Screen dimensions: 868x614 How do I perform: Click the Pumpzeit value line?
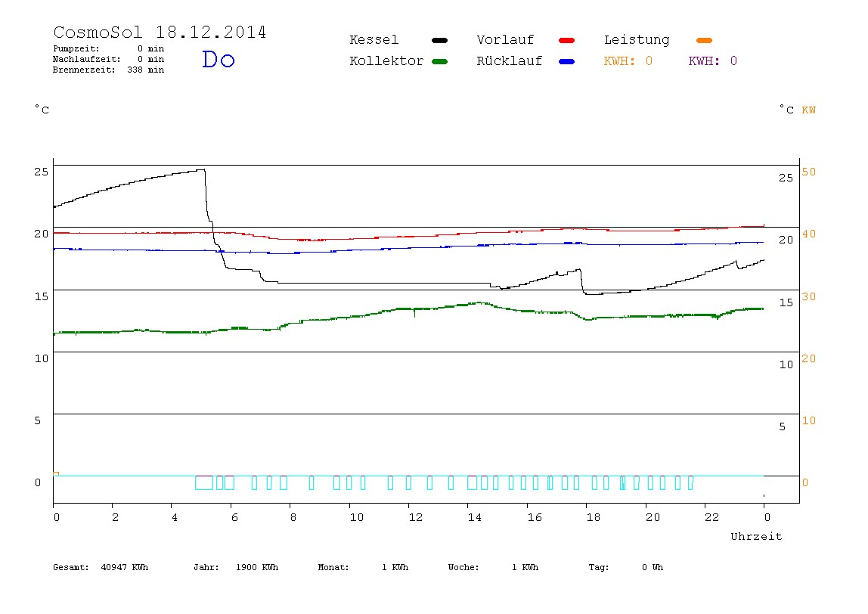coord(109,48)
